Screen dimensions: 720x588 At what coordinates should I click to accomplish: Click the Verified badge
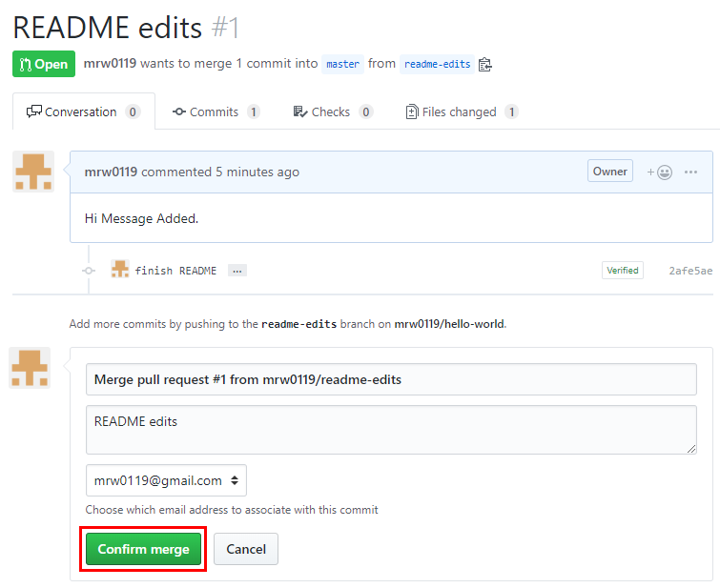(622, 271)
